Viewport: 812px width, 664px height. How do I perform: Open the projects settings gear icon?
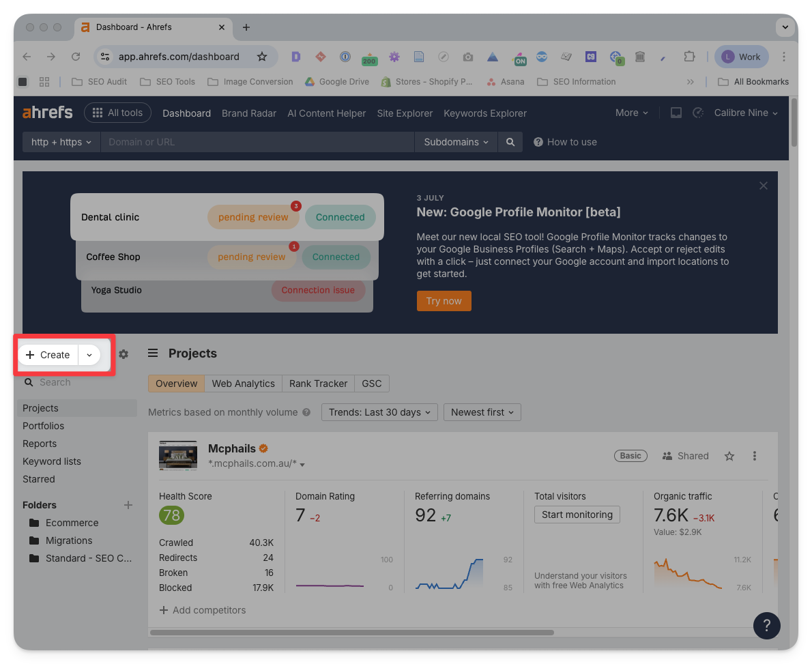coord(124,354)
